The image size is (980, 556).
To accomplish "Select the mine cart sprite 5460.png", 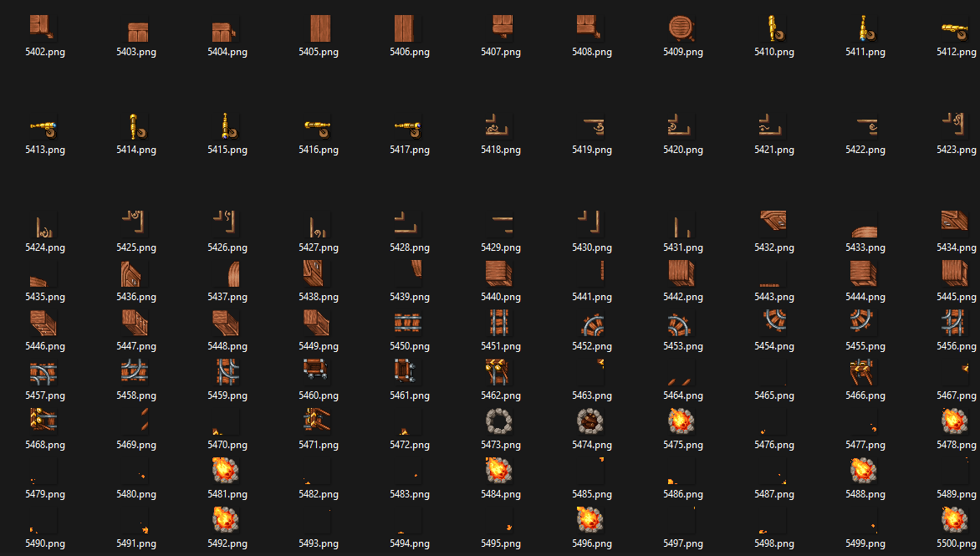I will point(319,372).
